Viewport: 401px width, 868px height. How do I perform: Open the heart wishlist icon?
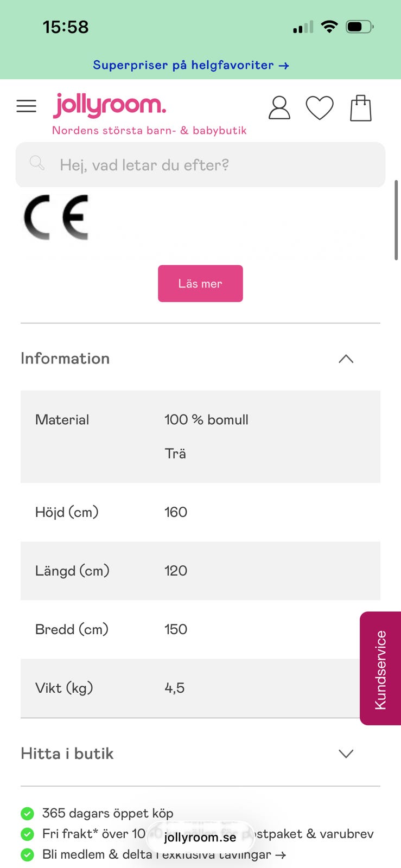320,107
